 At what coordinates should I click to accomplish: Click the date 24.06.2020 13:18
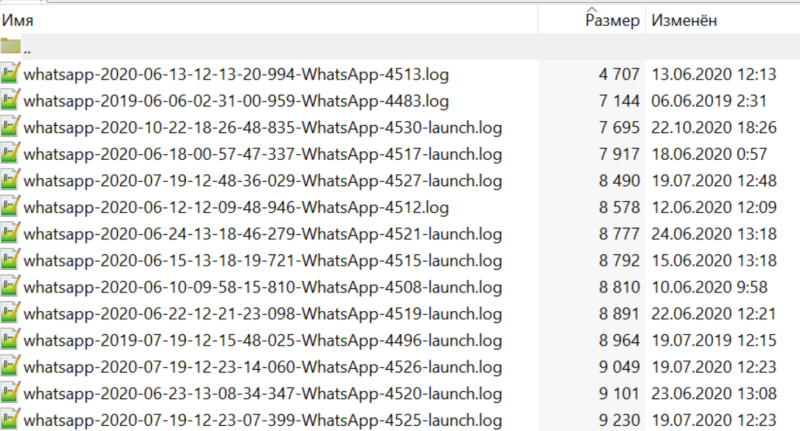[714, 234]
